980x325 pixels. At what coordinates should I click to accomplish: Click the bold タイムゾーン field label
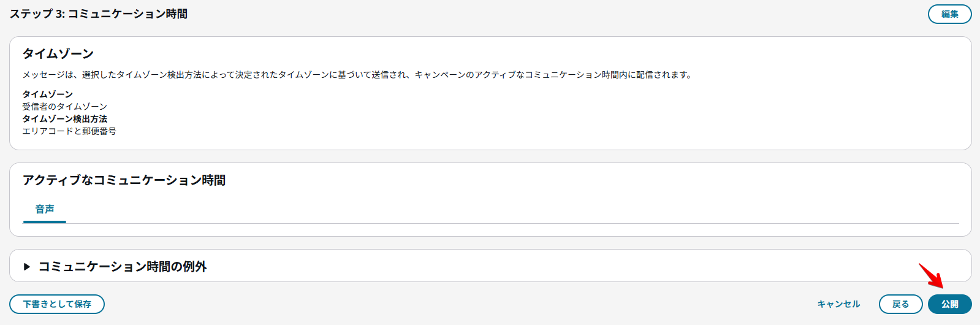click(x=48, y=94)
